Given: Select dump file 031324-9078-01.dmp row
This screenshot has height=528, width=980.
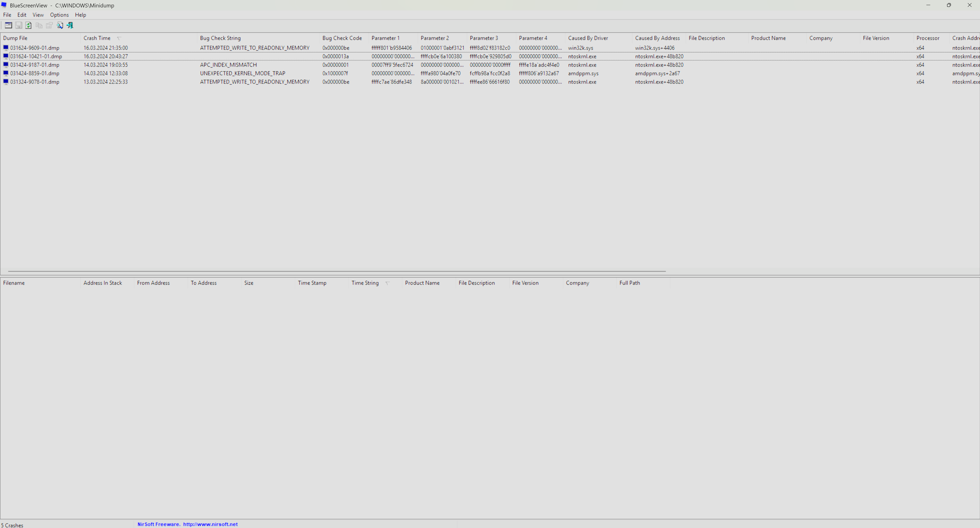Looking at the screenshot, I should tap(35, 82).
